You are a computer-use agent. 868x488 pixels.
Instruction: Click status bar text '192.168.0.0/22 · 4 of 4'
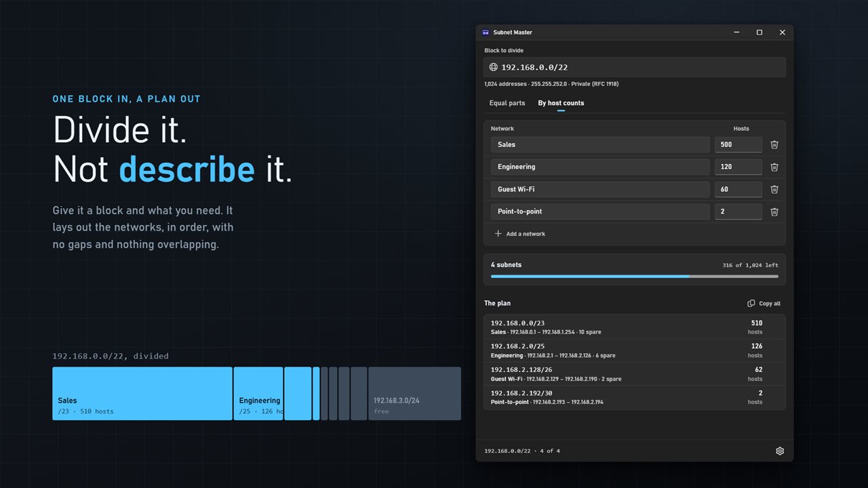coord(522,451)
